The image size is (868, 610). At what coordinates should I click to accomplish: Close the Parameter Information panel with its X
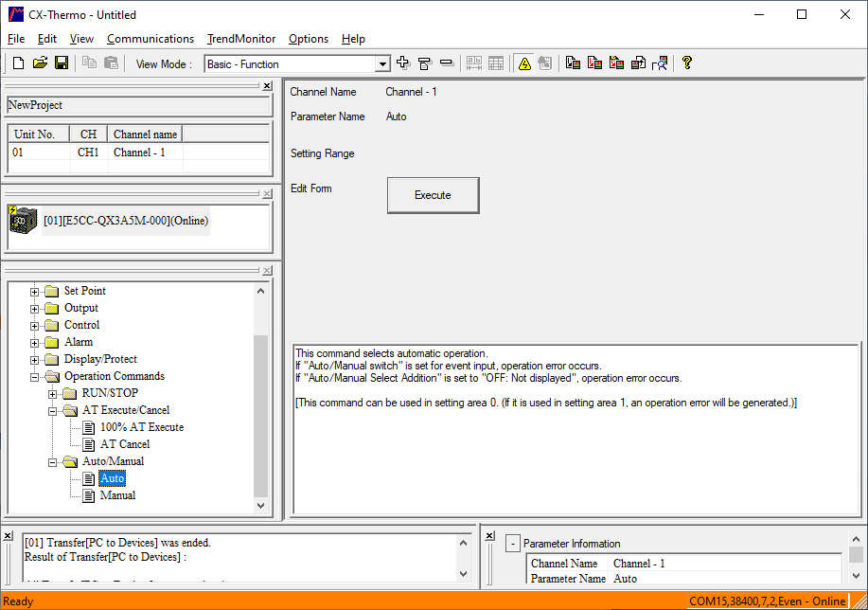point(490,536)
